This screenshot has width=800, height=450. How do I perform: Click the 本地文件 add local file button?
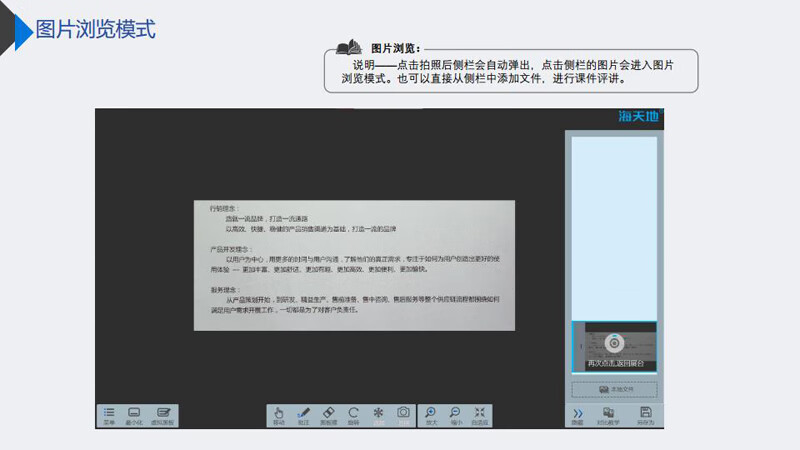click(x=614, y=389)
